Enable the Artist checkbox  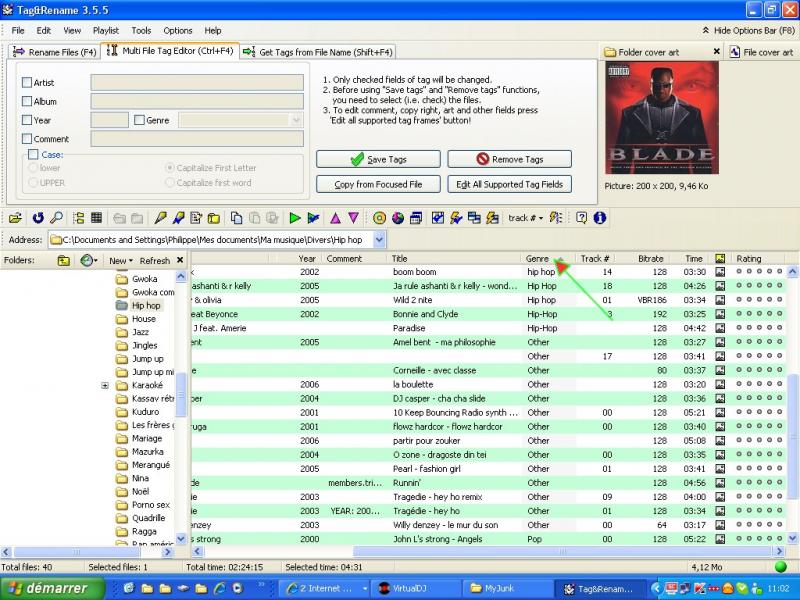pos(27,83)
